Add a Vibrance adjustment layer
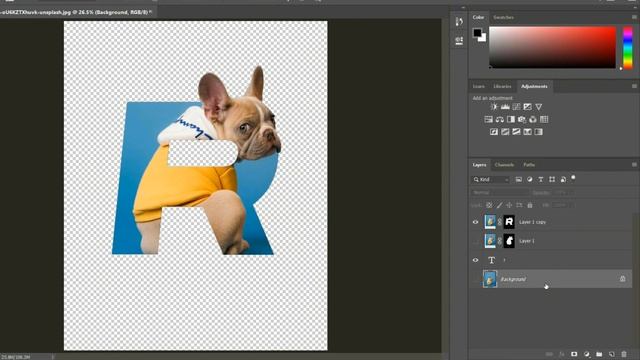The height and width of the screenshot is (360, 640). click(x=539, y=107)
